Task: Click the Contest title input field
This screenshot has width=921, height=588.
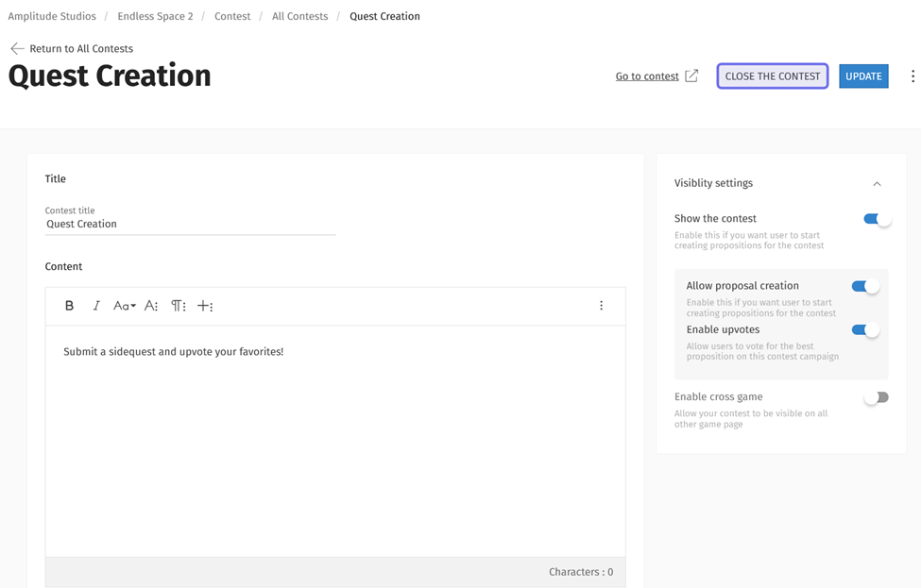Action: pyautogui.click(x=189, y=225)
